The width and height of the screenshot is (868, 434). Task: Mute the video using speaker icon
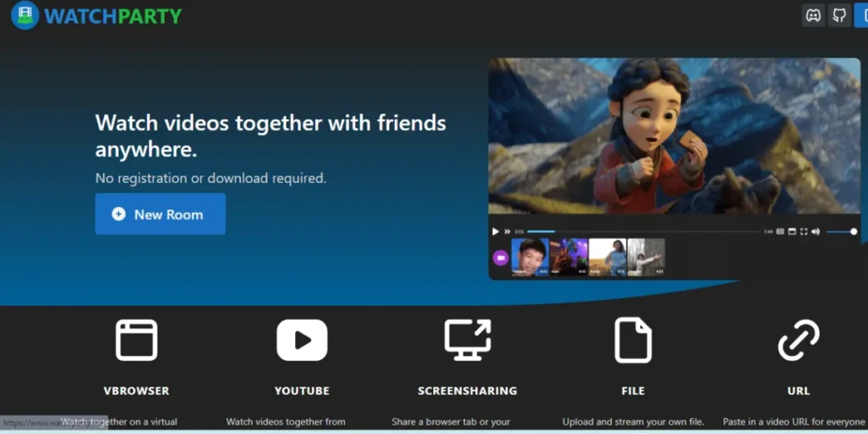click(x=815, y=231)
